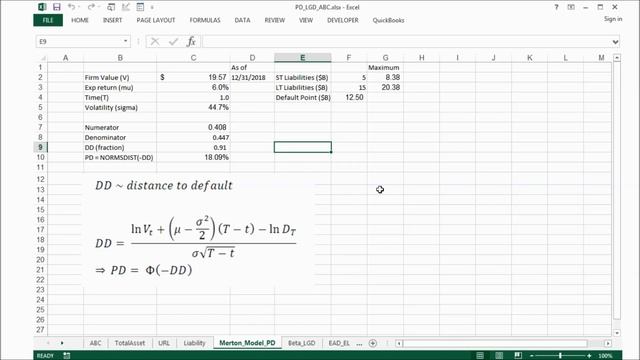Open the INSERT ribbon tab
The height and width of the screenshot is (360, 640).
click(112, 20)
